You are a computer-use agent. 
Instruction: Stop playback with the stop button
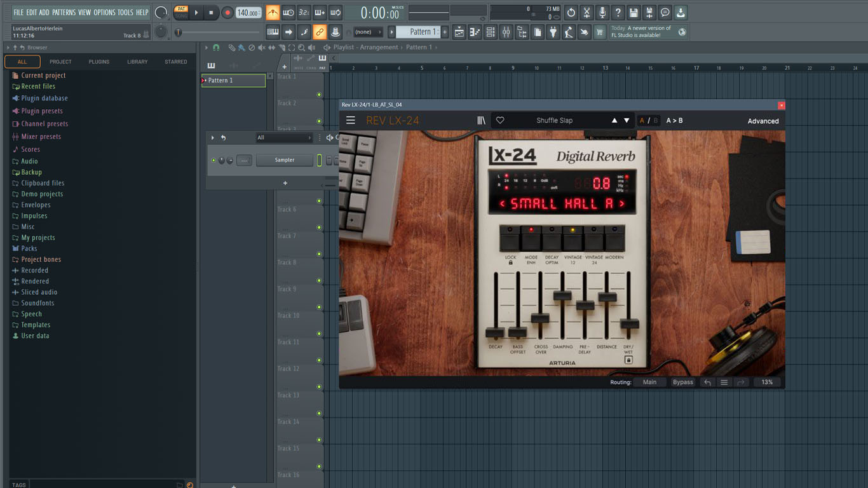(212, 12)
